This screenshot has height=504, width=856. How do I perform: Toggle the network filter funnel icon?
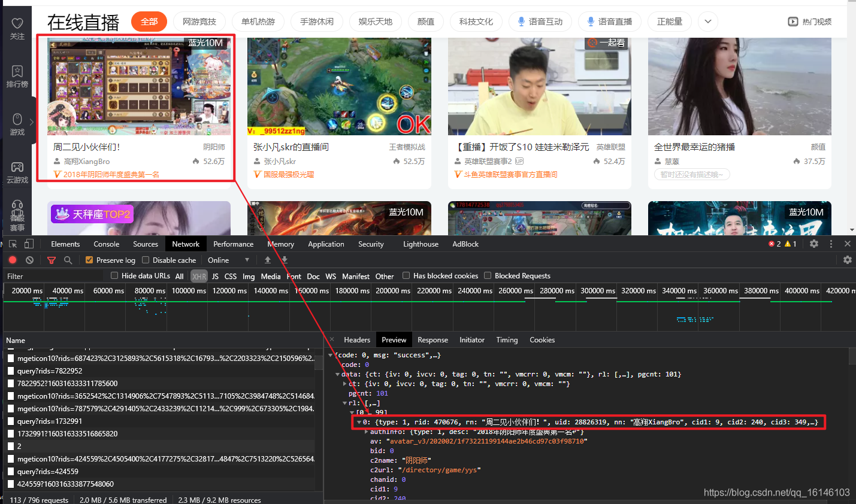click(52, 260)
